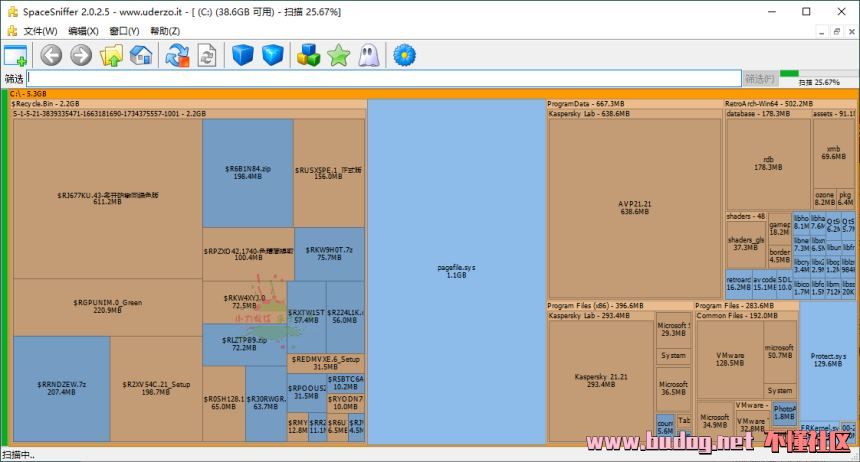860x462 pixels.
Task: Toggle the ghost unknown space display
Action: (x=368, y=55)
